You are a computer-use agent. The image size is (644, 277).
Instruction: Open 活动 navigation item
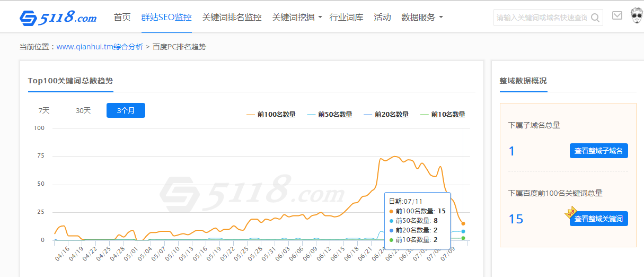(382, 18)
